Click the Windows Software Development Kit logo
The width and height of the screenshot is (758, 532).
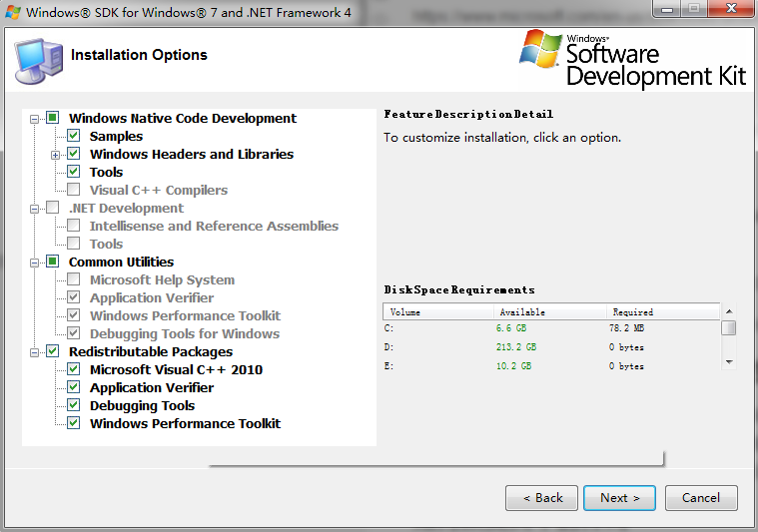pos(632,59)
